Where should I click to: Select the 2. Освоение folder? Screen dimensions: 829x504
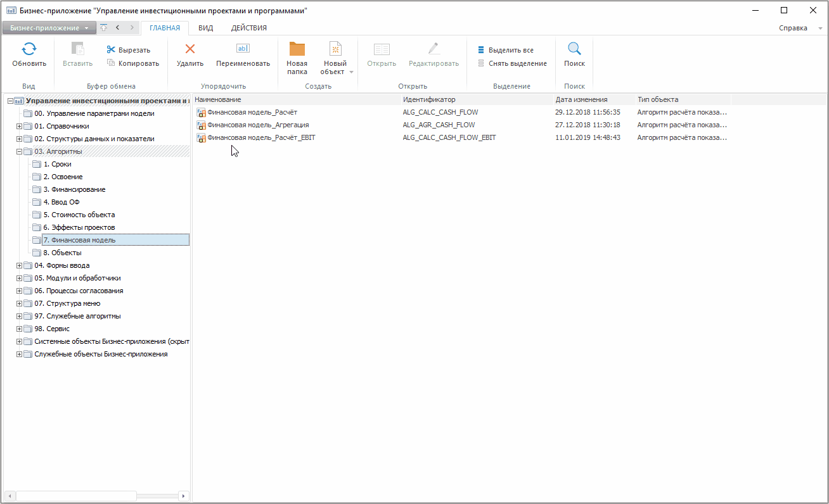point(63,177)
